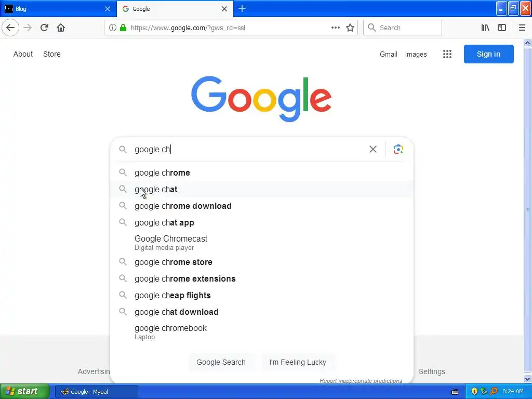Open the Google apps grid icon

tap(447, 54)
